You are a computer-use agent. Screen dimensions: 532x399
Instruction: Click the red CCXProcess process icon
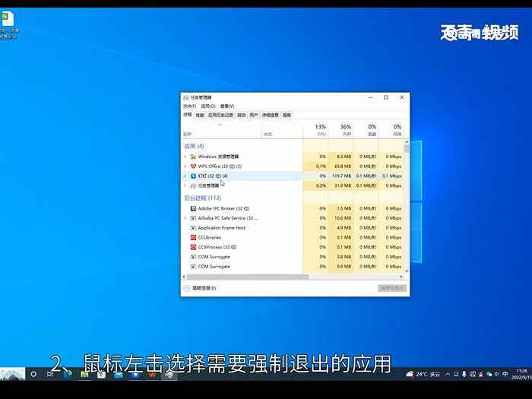193,247
